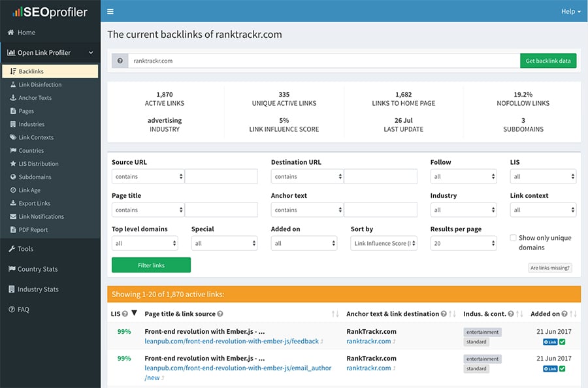Click the Export Links sidebar item
Viewport: 588px width, 388px height.
tap(34, 203)
